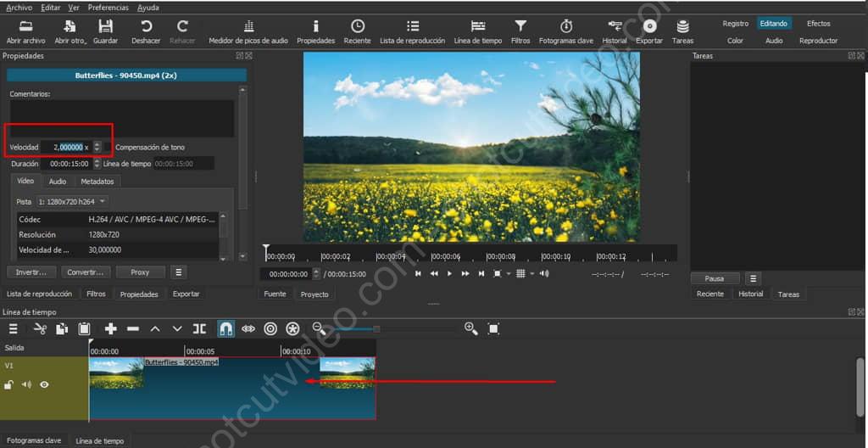Open the Preferencias menu
The image size is (868, 448).
pos(108,8)
